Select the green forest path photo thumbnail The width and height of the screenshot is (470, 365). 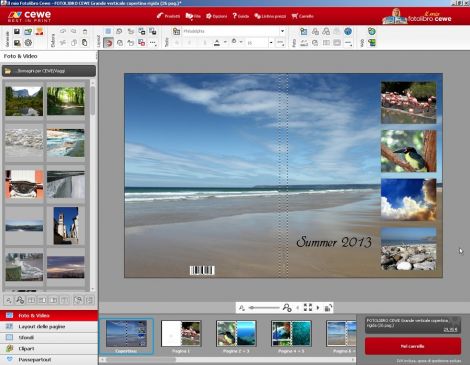coord(66,101)
